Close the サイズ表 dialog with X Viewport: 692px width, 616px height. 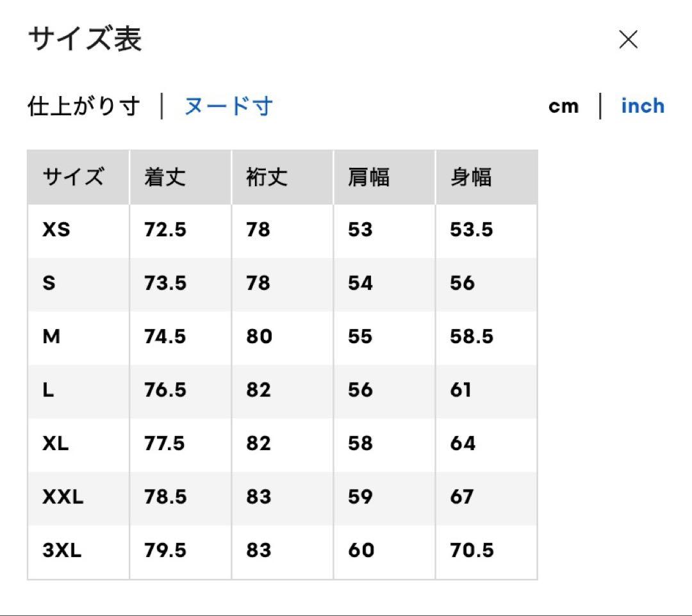[628, 40]
